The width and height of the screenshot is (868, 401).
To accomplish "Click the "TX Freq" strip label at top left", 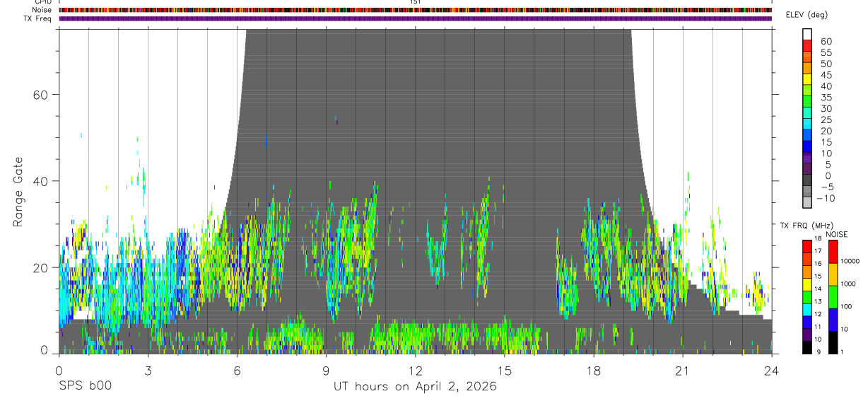I will click(x=37, y=18).
